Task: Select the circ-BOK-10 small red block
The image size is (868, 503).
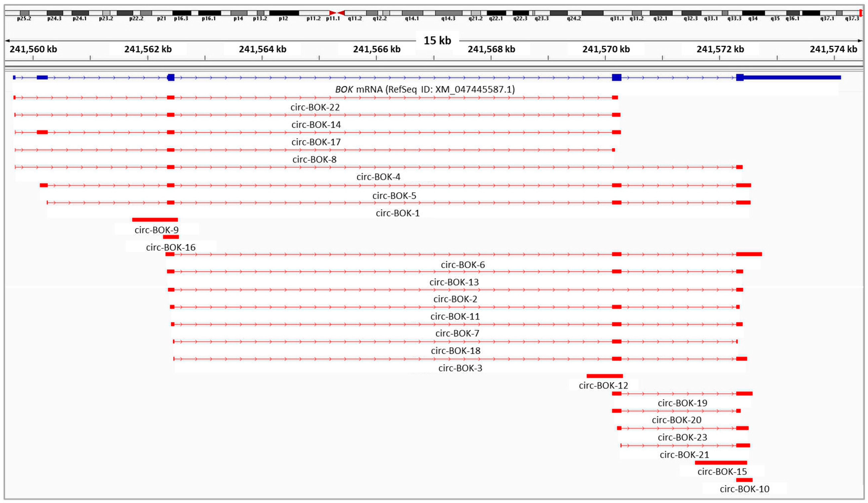Action: (744, 480)
